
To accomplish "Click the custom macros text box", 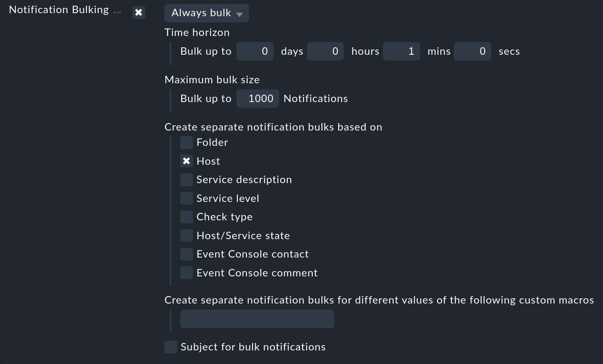I will pos(257,318).
